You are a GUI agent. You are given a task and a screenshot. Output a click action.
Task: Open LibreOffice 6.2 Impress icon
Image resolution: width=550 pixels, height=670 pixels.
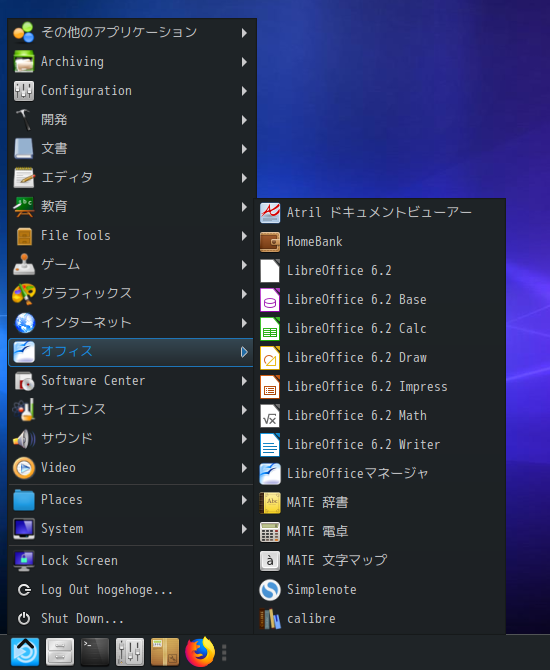point(270,387)
